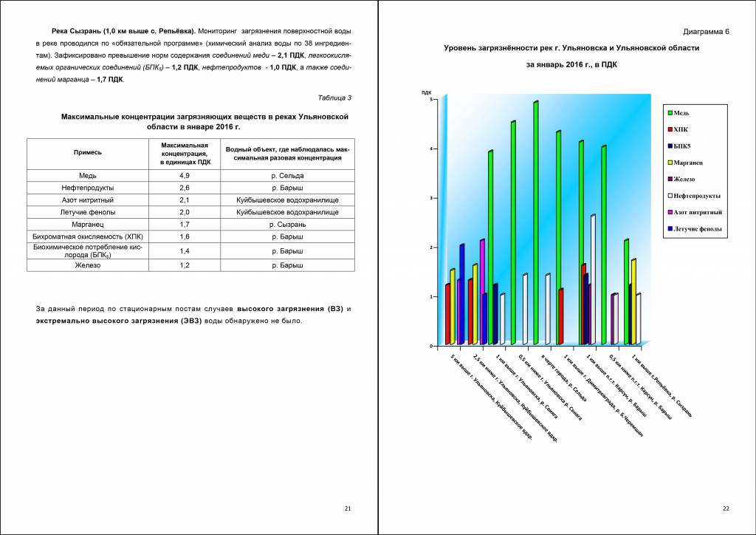Select the value '2,6' in the table
The width and height of the screenshot is (756, 535).
pos(185,188)
